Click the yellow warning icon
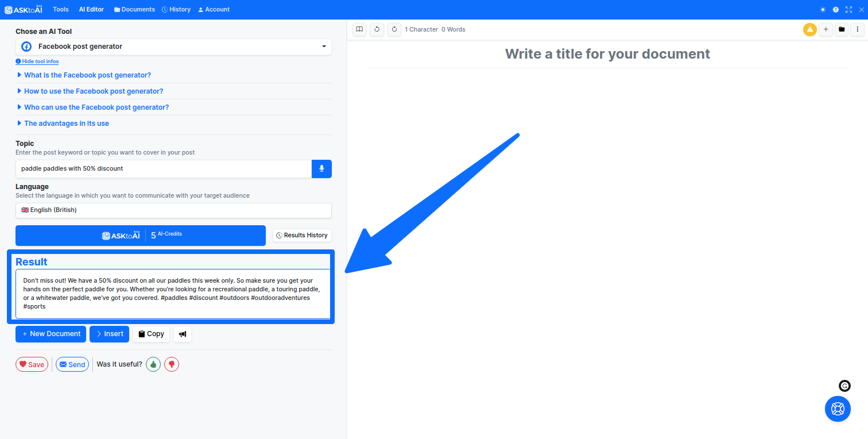The width and height of the screenshot is (868, 439). 809,29
